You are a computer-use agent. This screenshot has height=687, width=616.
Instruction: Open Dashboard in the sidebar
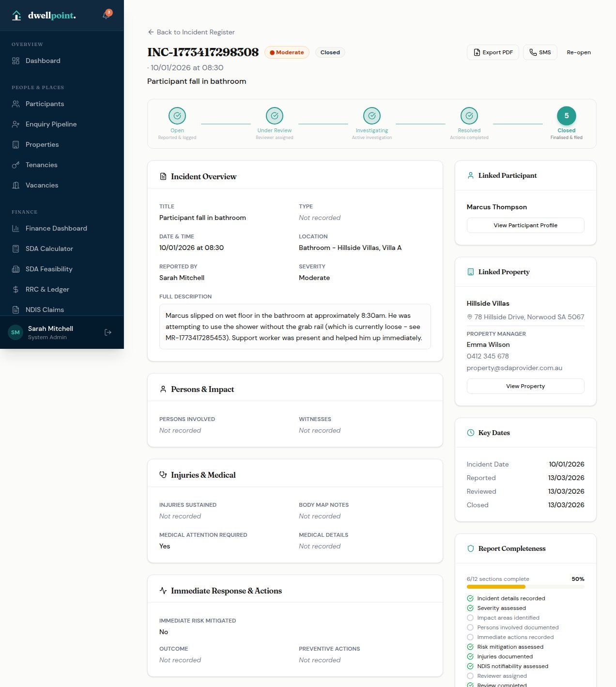coord(62,61)
